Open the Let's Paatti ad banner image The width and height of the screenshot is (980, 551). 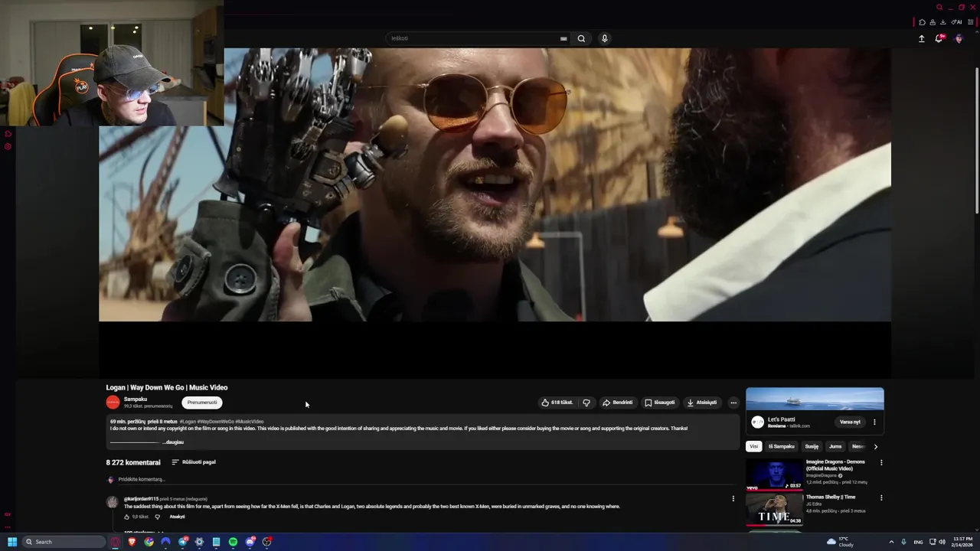click(815, 399)
